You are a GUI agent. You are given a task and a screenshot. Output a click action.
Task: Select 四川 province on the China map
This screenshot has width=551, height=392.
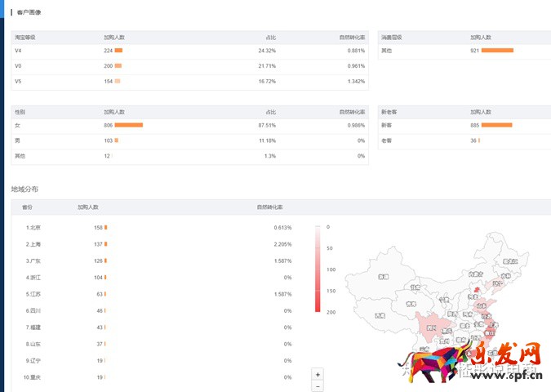(x=431, y=327)
